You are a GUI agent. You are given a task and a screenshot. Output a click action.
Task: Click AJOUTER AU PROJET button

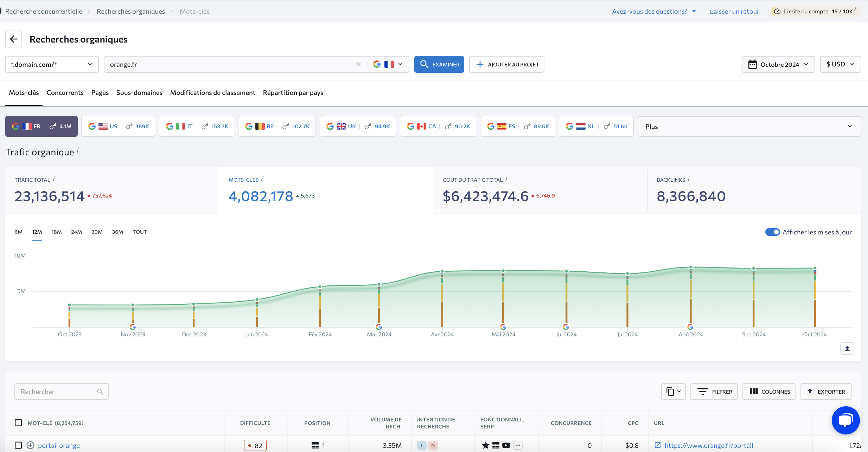click(506, 64)
